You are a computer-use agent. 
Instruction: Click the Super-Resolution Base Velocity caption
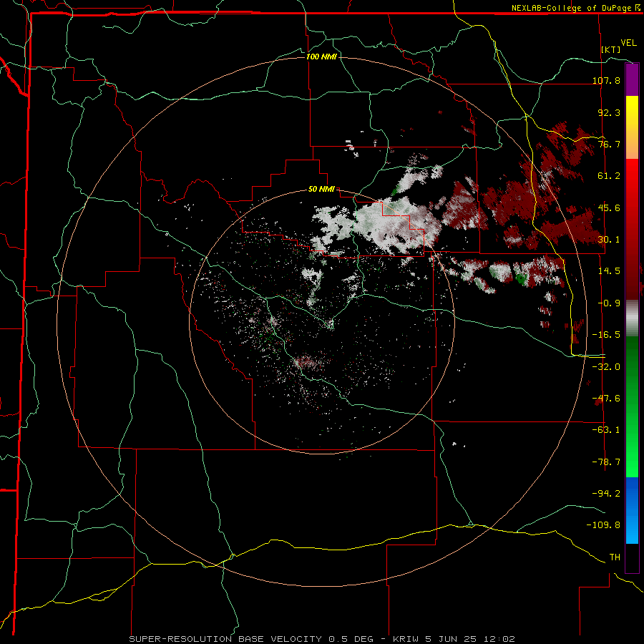321,639
